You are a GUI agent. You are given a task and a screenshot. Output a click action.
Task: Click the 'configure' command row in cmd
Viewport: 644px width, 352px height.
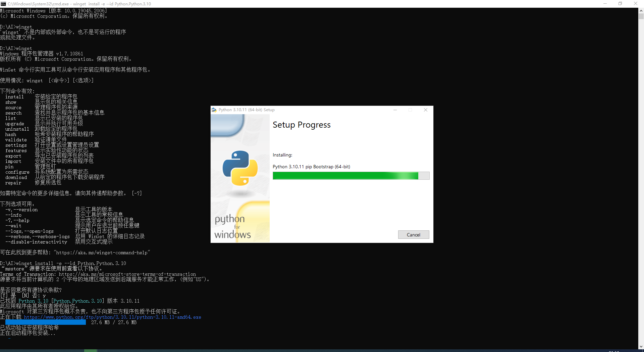tap(47, 172)
